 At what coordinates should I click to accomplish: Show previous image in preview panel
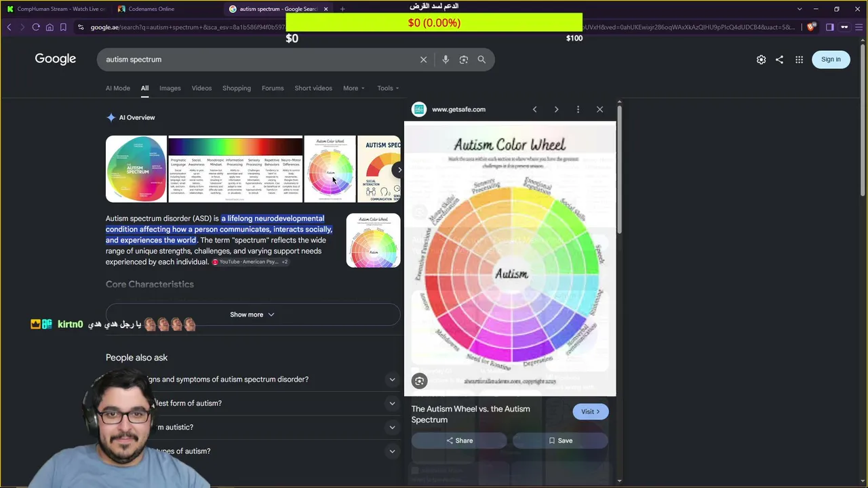[534, 109]
